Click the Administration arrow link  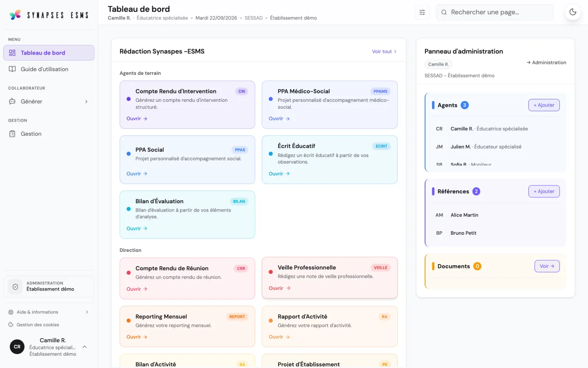coord(546,63)
